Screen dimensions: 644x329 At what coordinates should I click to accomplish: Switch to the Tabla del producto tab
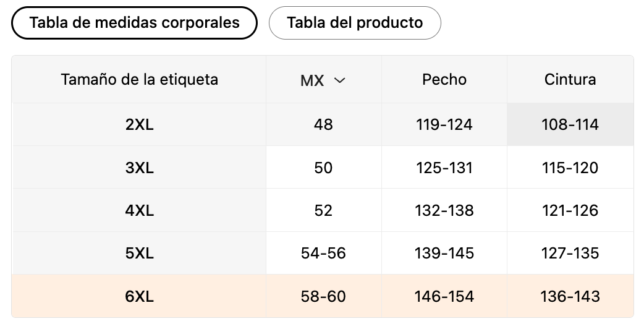coord(355,23)
